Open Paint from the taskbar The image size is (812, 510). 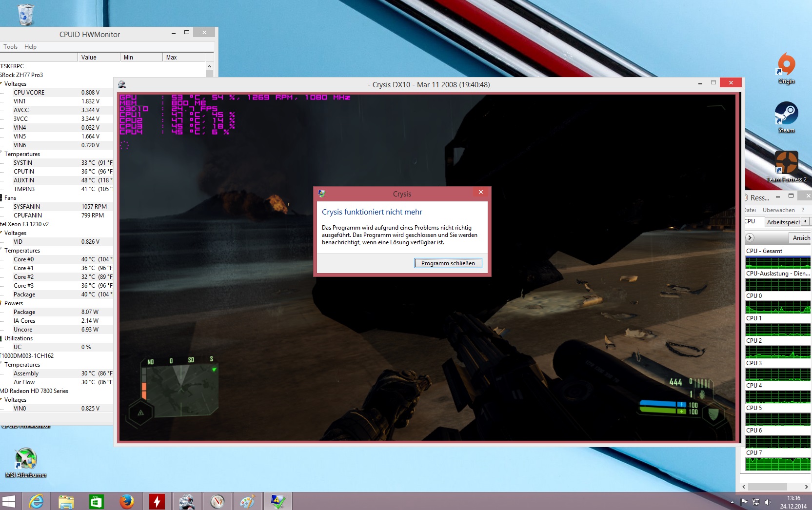pyautogui.click(x=247, y=501)
